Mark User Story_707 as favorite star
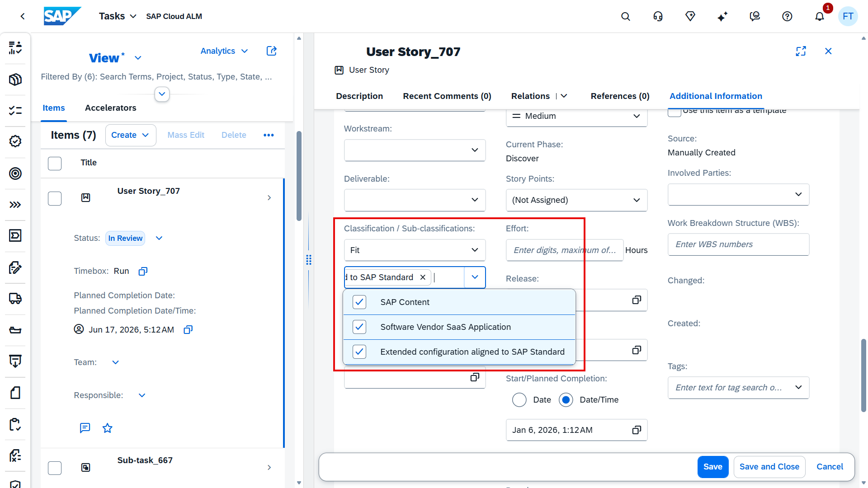 [107, 428]
